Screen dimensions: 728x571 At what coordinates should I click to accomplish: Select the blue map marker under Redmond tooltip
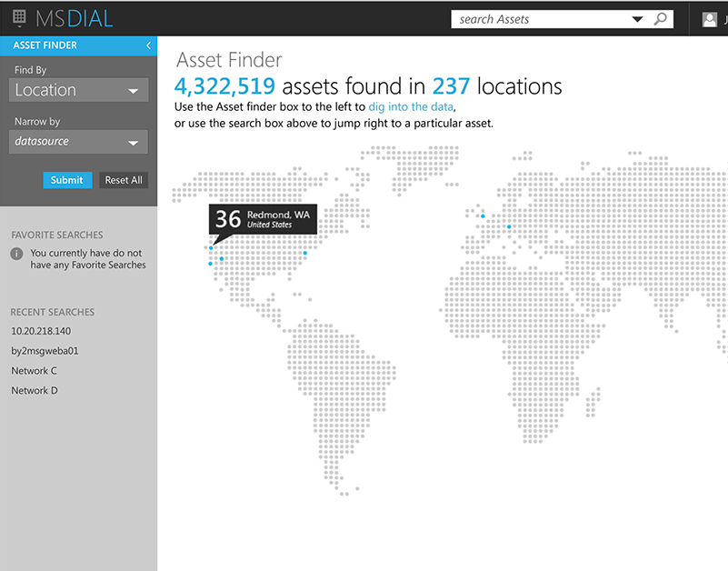click(x=211, y=247)
